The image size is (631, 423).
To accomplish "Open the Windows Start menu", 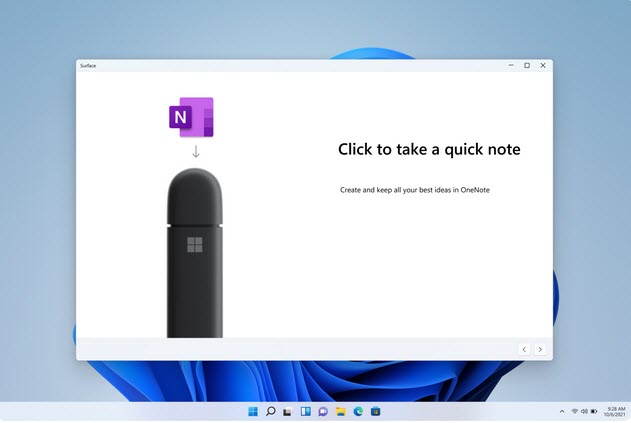I will [x=253, y=411].
